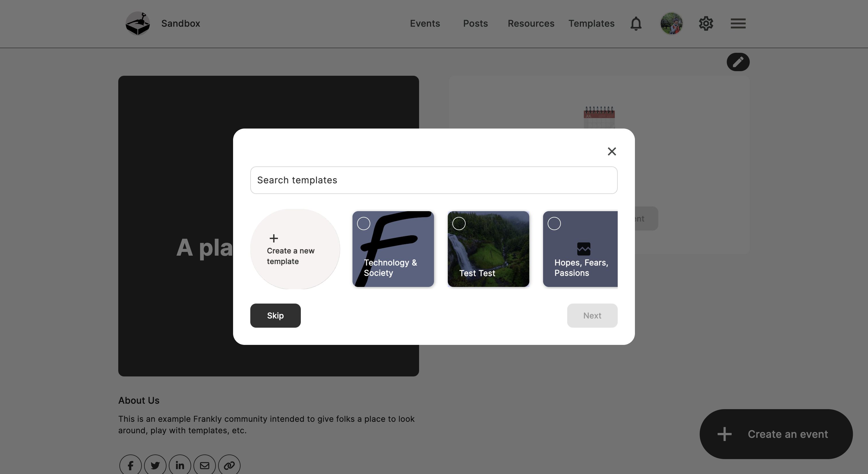
Task: Go to the Templates nav item
Action: (x=591, y=24)
